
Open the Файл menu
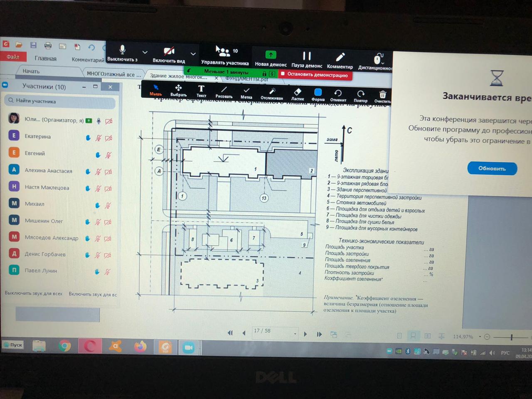(13, 57)
